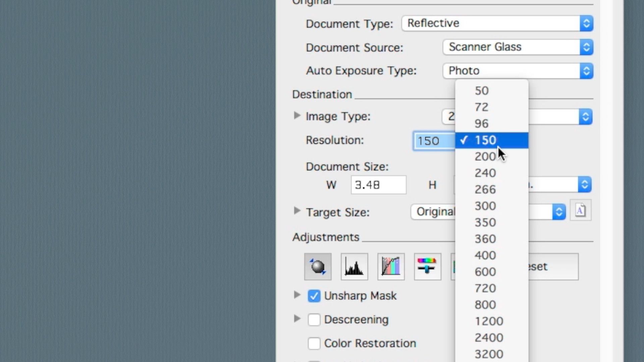Open the Auto Exposure Type Photo dropdown
644x362 pixels.
click(x=518, y=71)
